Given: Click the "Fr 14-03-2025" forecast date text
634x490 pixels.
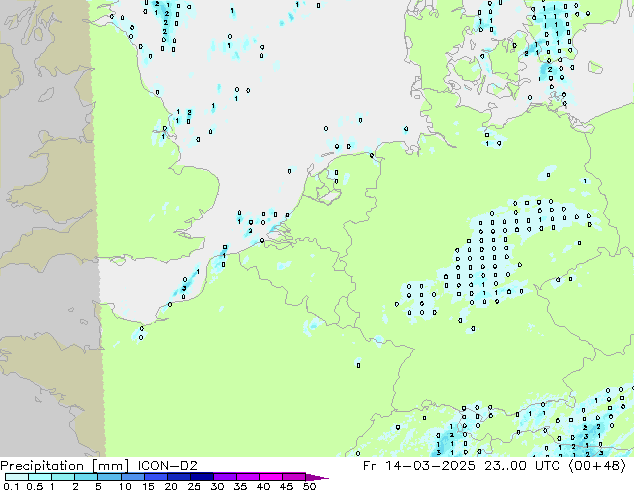Looking at the screenshot, I should coord(419,466).
